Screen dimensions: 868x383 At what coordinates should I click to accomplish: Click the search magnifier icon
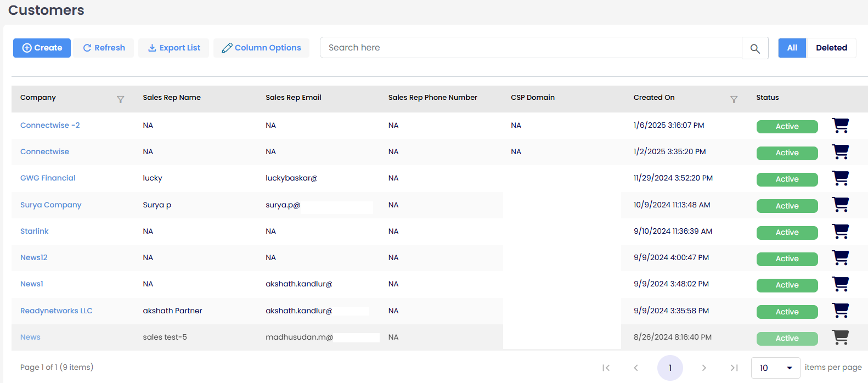click(x=755, y=48)
